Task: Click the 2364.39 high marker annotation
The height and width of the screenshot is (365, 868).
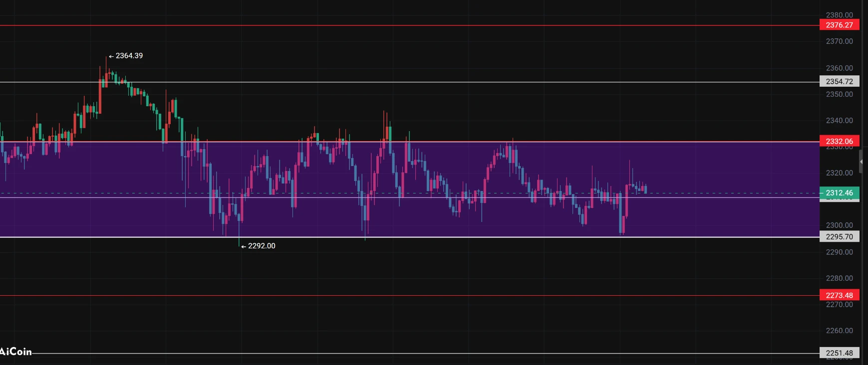Action: click(126, 56)
